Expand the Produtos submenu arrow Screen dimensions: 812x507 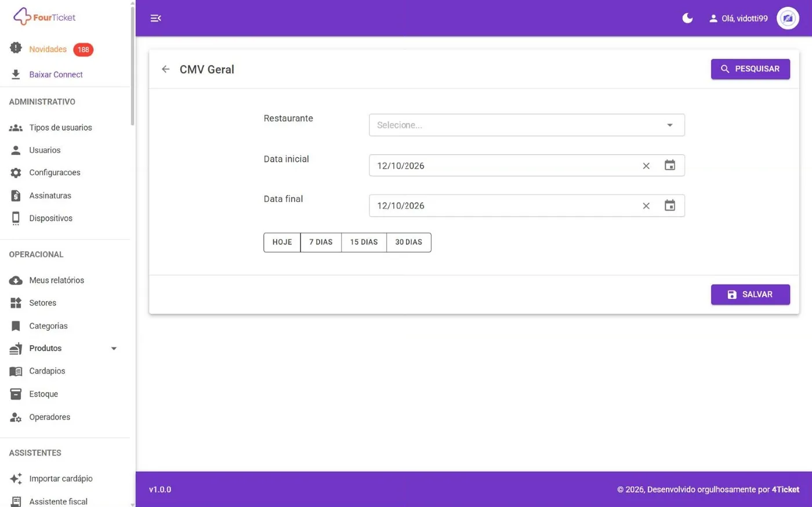point(114,349)
